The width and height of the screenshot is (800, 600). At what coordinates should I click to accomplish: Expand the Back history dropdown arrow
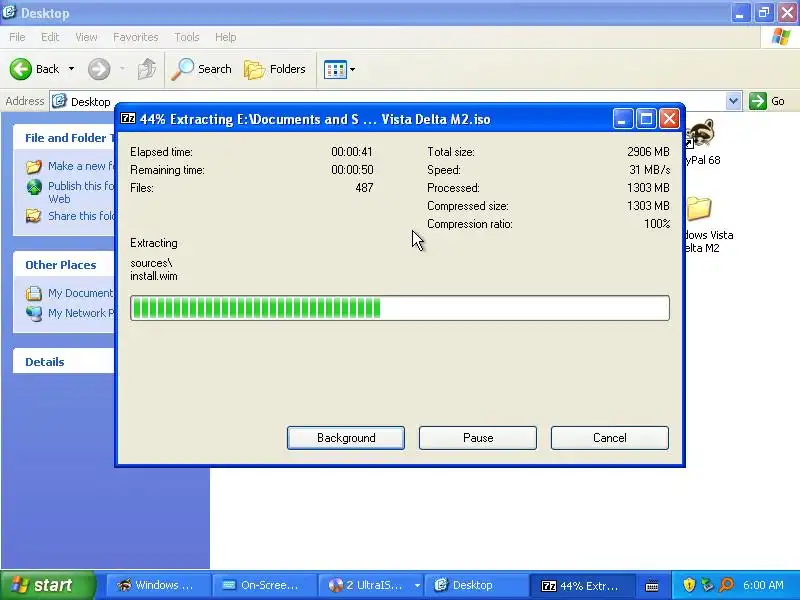71,69
